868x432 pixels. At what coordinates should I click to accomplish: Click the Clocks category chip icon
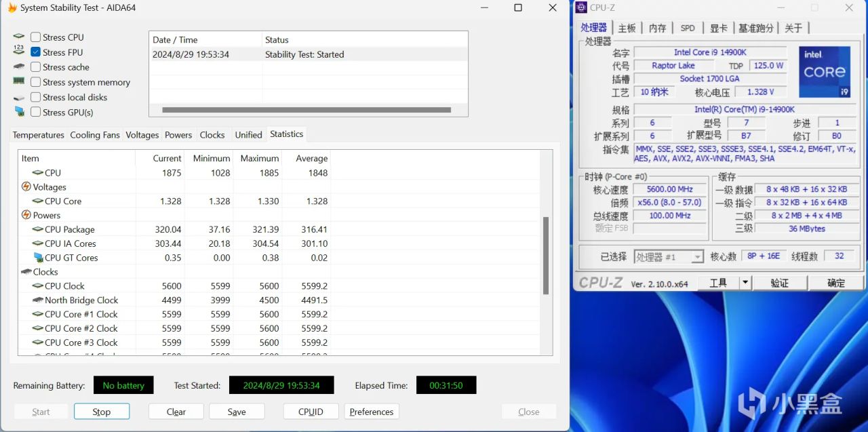[26, 272]
